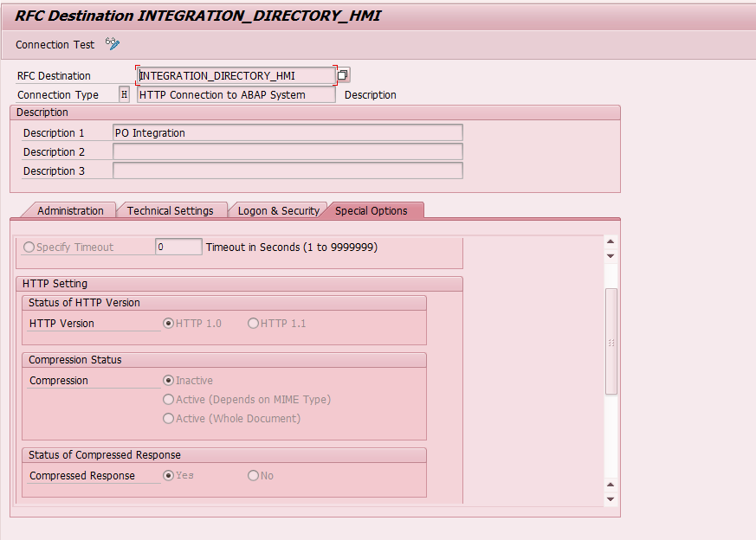Click the HTTP Version label
The height and width of the screenshot is (540, 756).
click(x=61, y=324)
